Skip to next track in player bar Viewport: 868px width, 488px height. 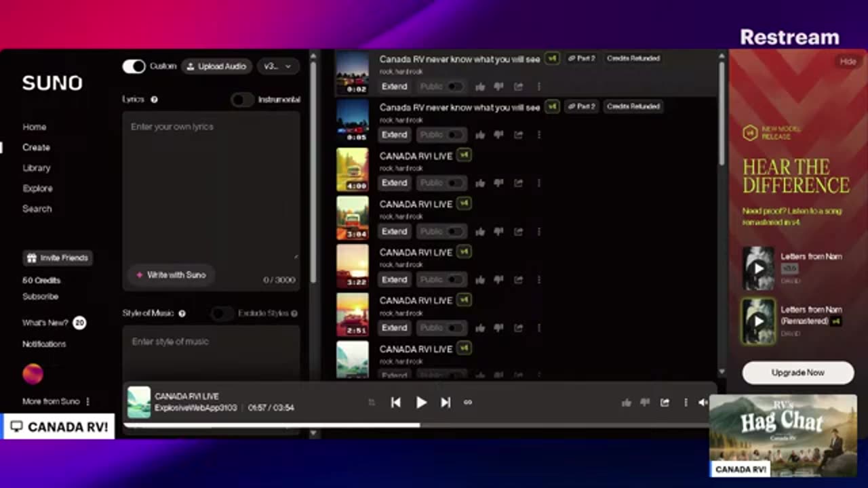tap(446, 402)
